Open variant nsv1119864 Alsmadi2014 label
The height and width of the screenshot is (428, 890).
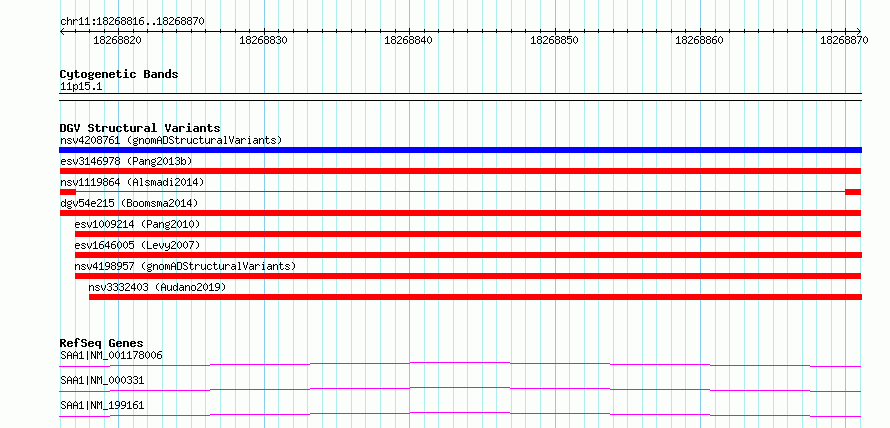click(x=132, y=182)
